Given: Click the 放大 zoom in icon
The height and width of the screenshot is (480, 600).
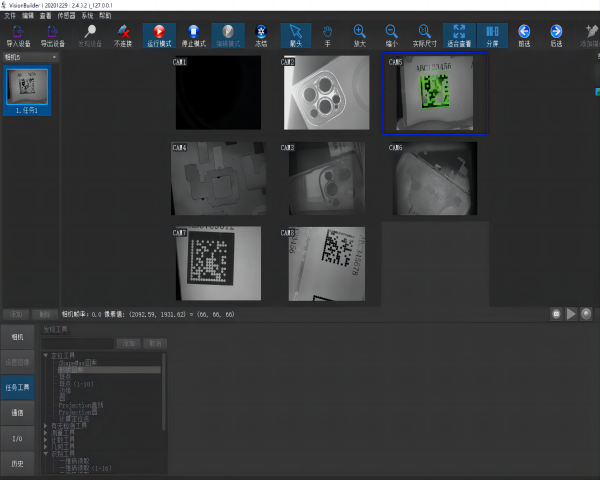Looking at the screenshot, I should pos(359,35).
